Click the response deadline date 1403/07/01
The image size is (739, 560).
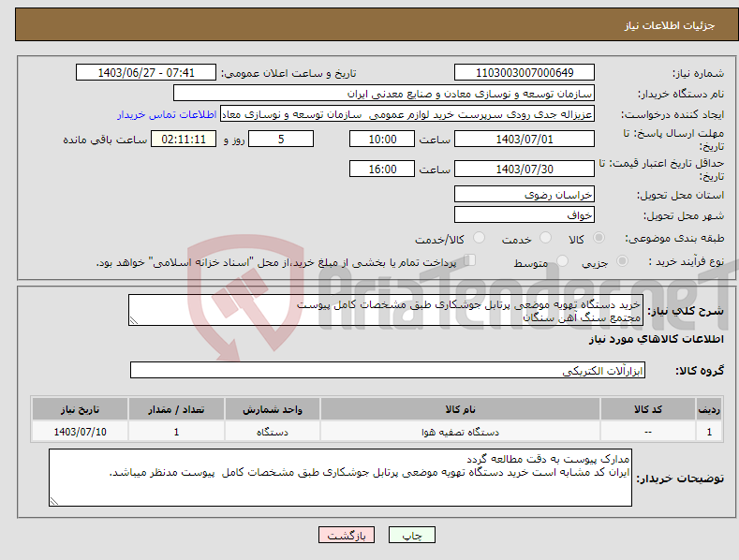pyautogui.click(x=525, y=139)
